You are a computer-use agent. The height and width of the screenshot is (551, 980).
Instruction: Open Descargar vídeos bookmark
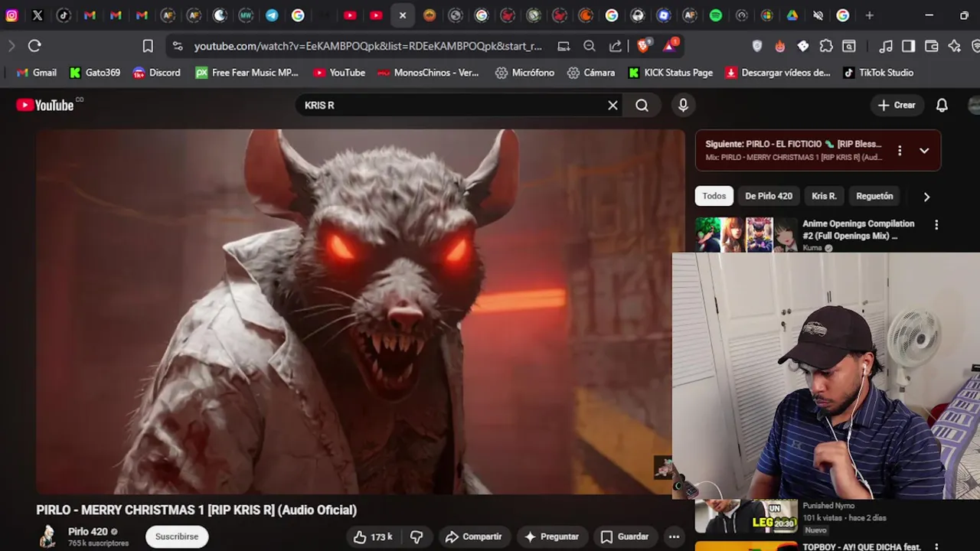(x=778, y=73)
